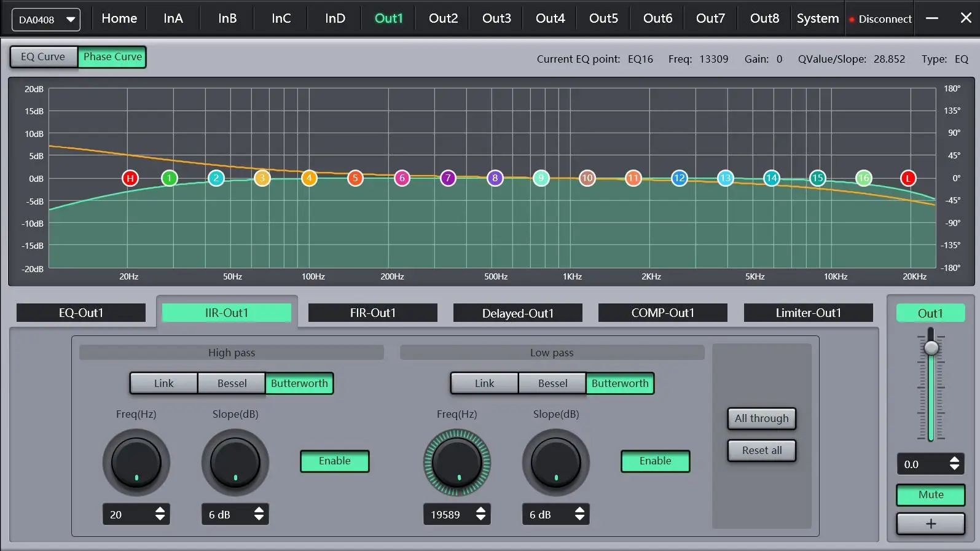The height and width of the screenshot is (551, 980).
Task: Open the DA0408 device dropdown
Action: tap(46, 20)
